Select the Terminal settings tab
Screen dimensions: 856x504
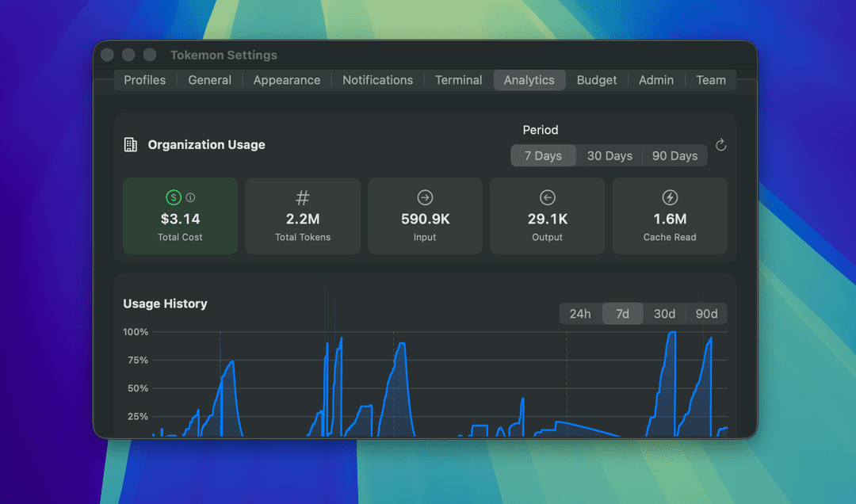(x=458, y=80)
